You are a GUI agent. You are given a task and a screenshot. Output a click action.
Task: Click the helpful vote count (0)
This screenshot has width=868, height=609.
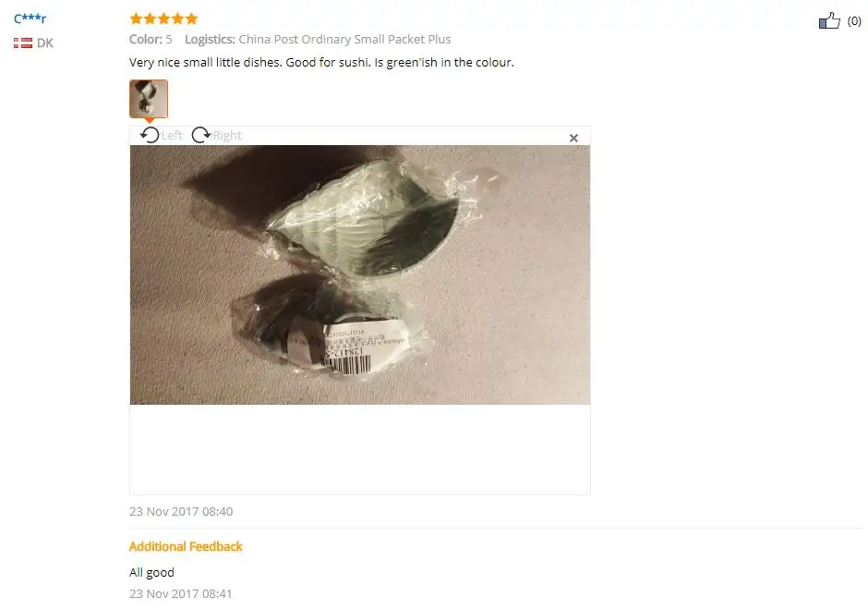click(854, 21)
